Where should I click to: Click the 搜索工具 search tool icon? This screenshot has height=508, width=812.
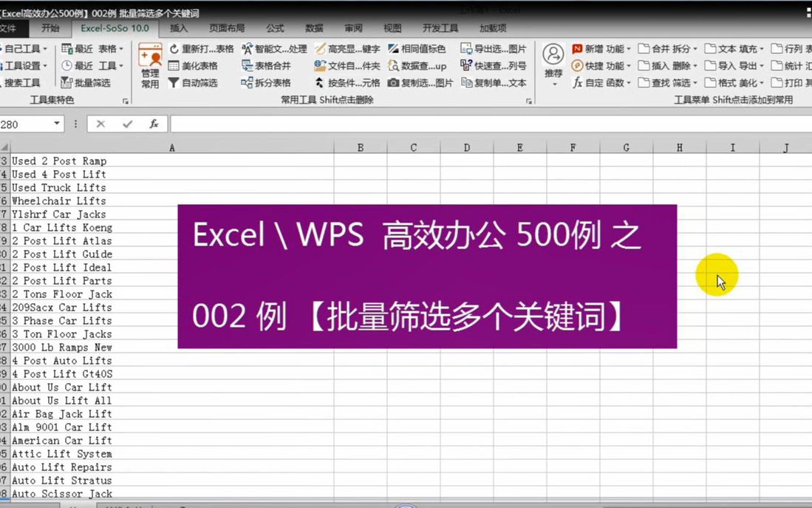pos(21,81)
